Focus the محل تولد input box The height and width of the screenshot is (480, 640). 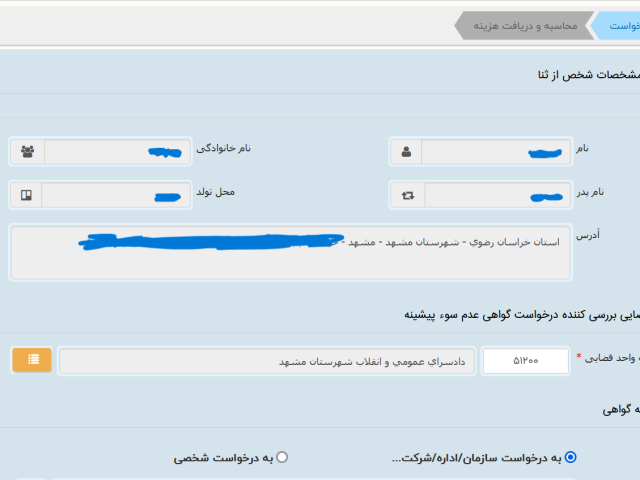click(115, 194)
